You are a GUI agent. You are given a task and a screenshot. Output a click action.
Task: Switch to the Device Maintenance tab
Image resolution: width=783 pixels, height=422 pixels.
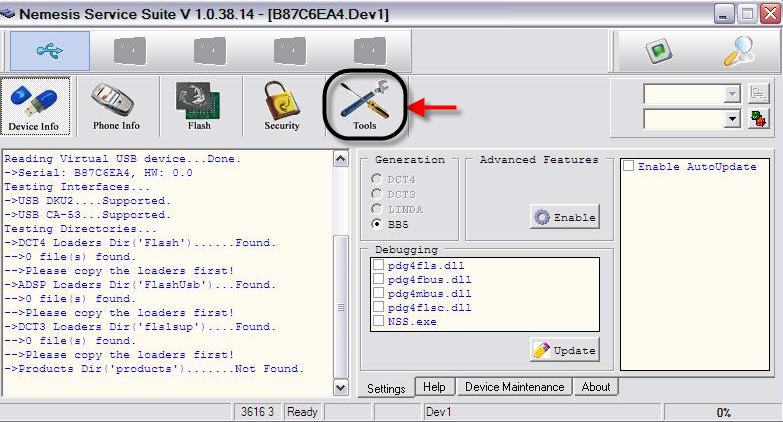pos(514,387)
